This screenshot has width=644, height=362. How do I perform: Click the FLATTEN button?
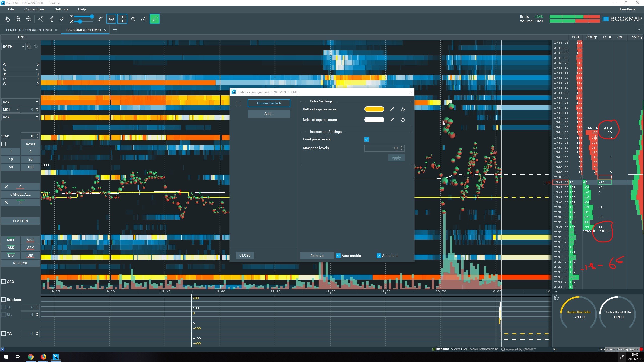pyautogui.click(x=20, y=221)
